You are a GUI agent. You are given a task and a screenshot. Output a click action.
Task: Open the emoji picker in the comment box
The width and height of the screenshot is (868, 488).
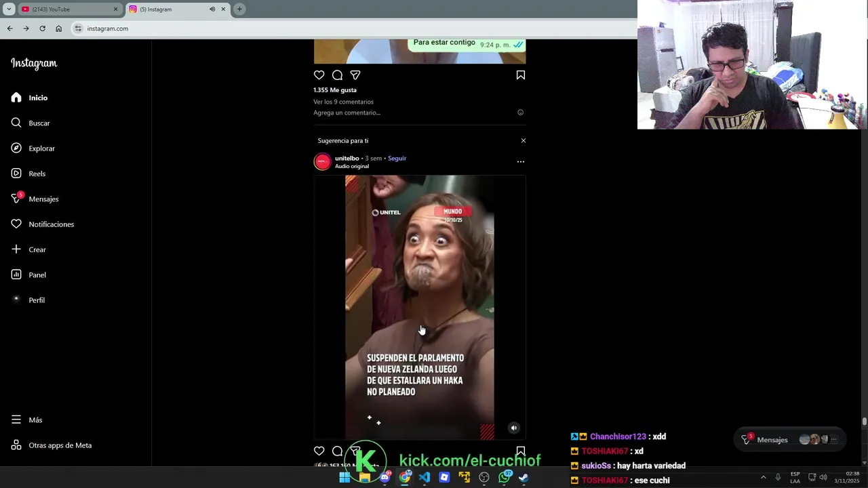[x=521, y=113]
